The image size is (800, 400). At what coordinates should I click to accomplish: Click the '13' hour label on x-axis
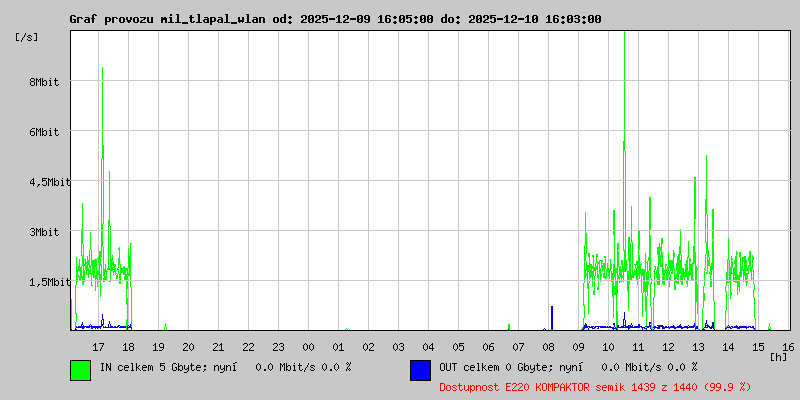click(x=698, y=347)
